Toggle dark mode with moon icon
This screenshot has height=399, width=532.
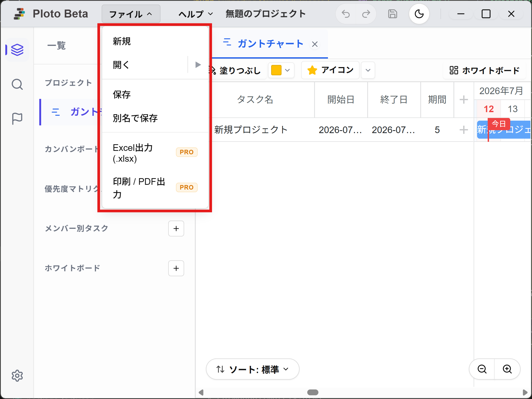(x=419, y=14)
